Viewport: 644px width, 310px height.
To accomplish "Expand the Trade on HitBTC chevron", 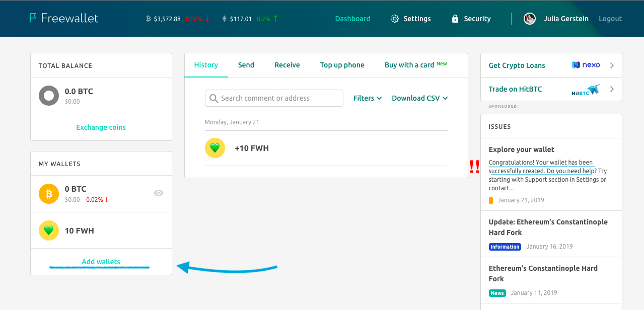I will [x=612, y=89].
